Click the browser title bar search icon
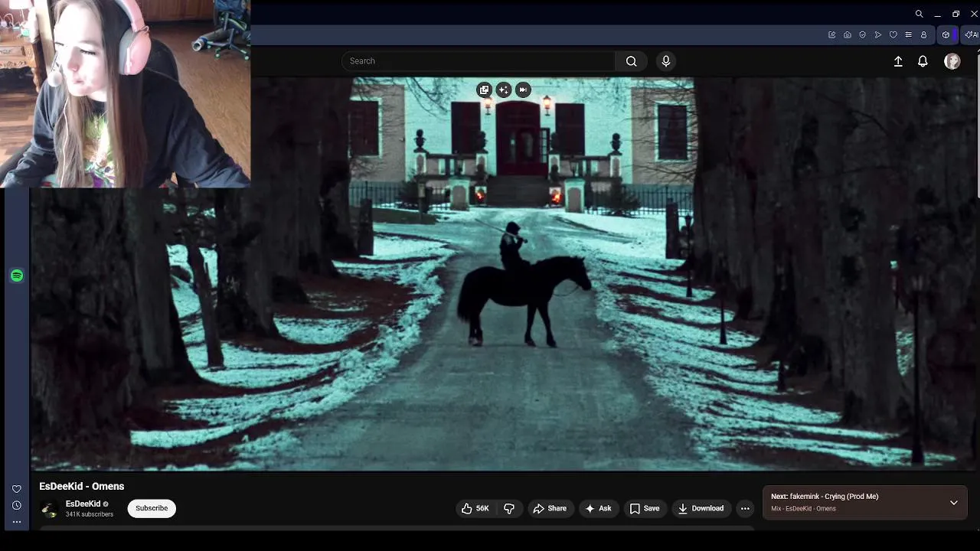 pyautogui.click(x=920, y=14)
